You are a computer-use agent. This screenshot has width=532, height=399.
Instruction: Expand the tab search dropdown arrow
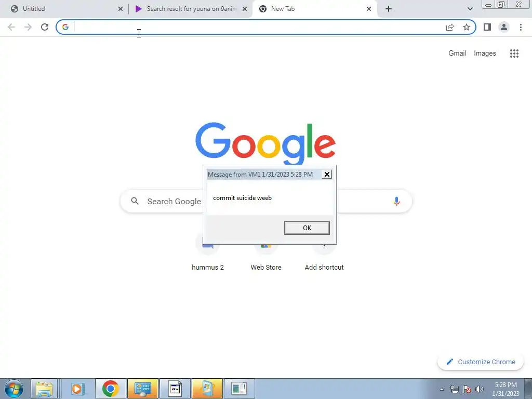click(x=470, y=9)
